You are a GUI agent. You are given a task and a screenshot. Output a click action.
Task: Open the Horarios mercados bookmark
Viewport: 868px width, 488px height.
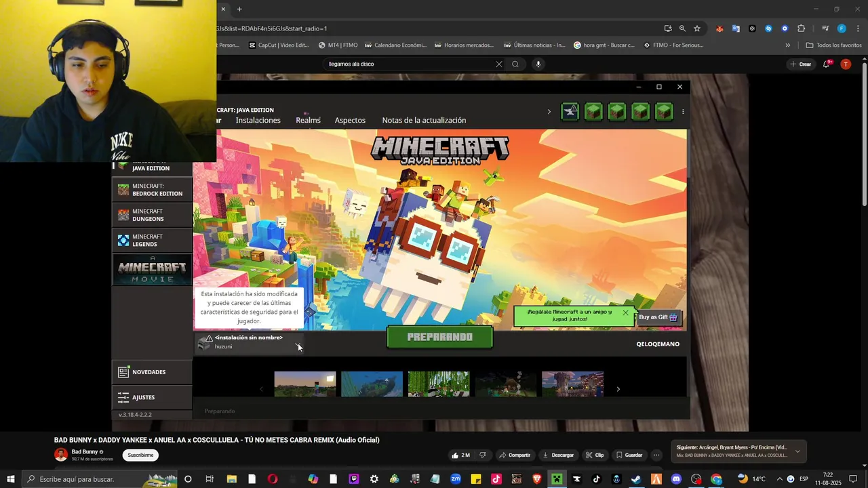click(464, 45)
